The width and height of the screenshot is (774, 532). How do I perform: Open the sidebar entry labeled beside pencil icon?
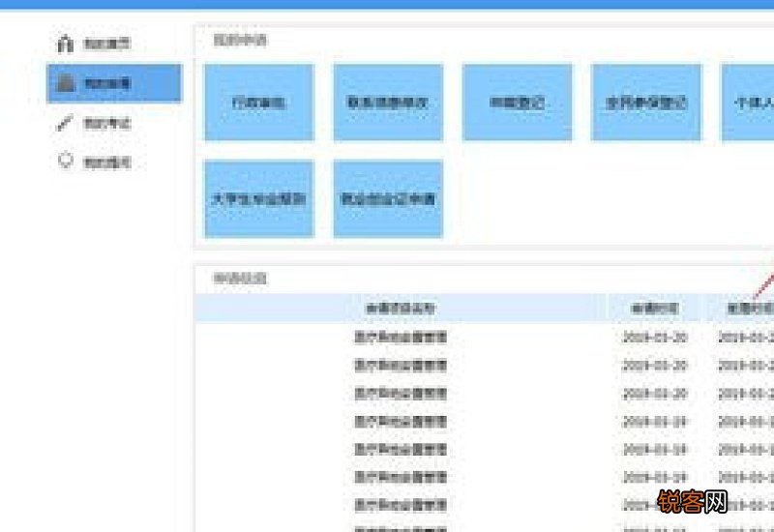(107, 123)
